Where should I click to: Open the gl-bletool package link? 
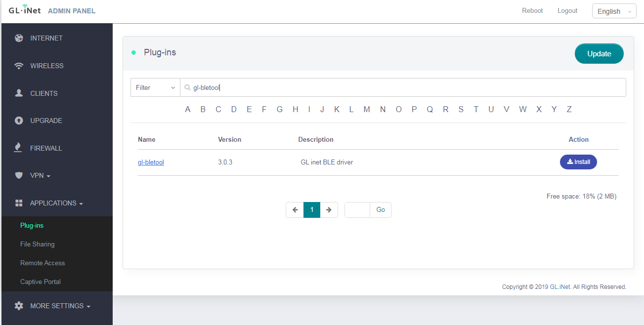pos(151,162)
